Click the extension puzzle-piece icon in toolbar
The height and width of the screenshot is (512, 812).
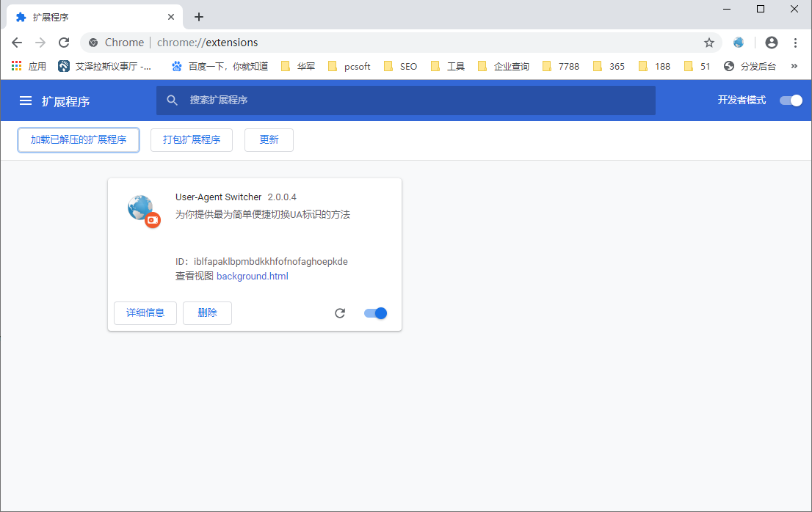click(x=739, y=43)
